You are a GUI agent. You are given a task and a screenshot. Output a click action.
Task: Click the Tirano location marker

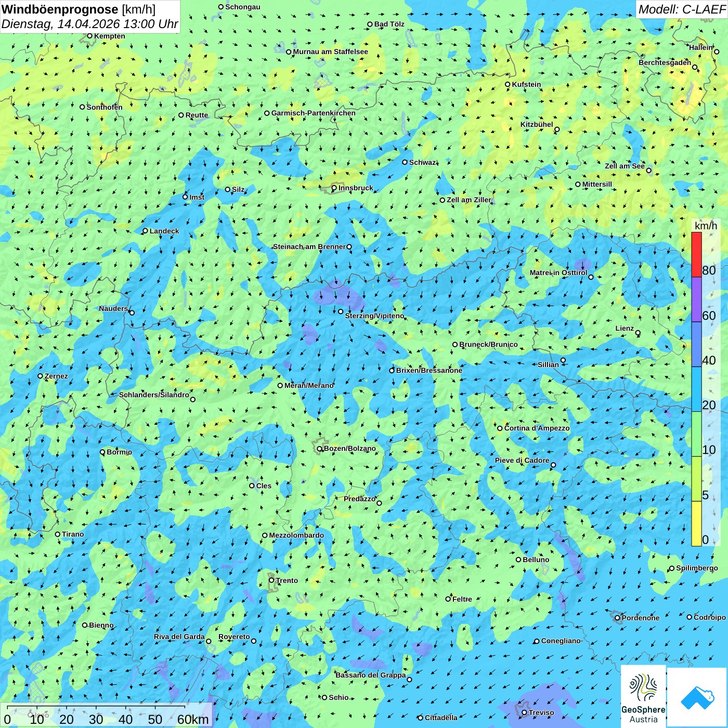[x=58, y=534]
